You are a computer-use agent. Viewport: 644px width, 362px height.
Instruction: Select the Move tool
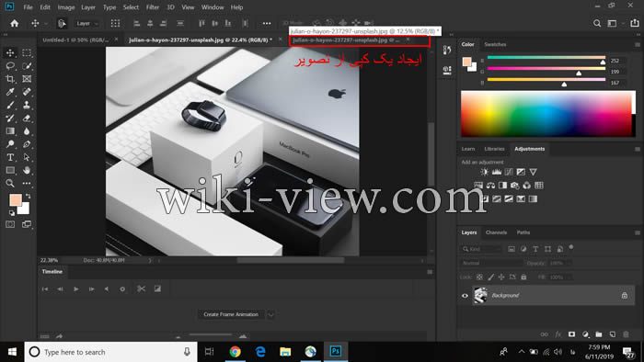click(x=10, y=52)
